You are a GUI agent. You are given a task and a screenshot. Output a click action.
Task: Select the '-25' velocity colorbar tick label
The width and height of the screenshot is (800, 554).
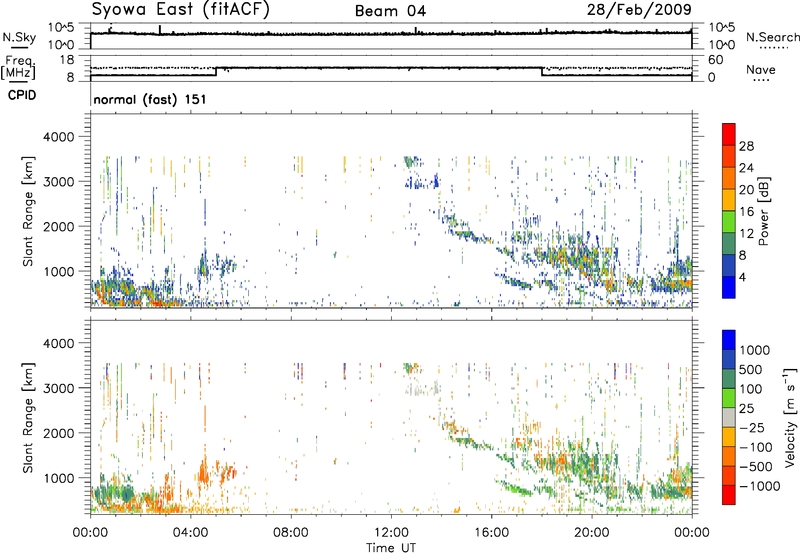click(751, 428)
